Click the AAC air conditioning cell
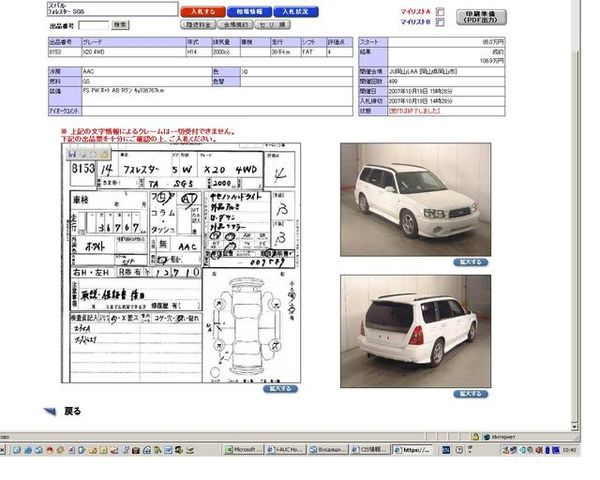Screen dimensions: 600x480 147,72
